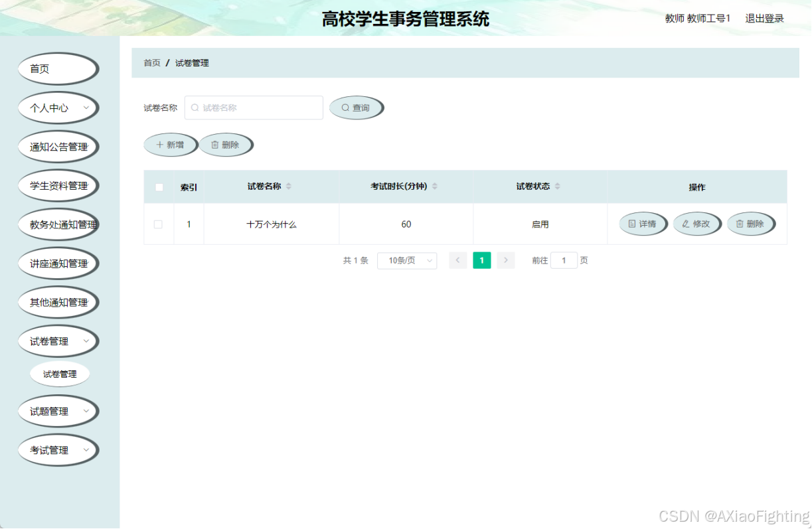This screenshot has height=529, width=812.
Task: Open 教务处通知管理 sidebar item
Action: [58, 224]
